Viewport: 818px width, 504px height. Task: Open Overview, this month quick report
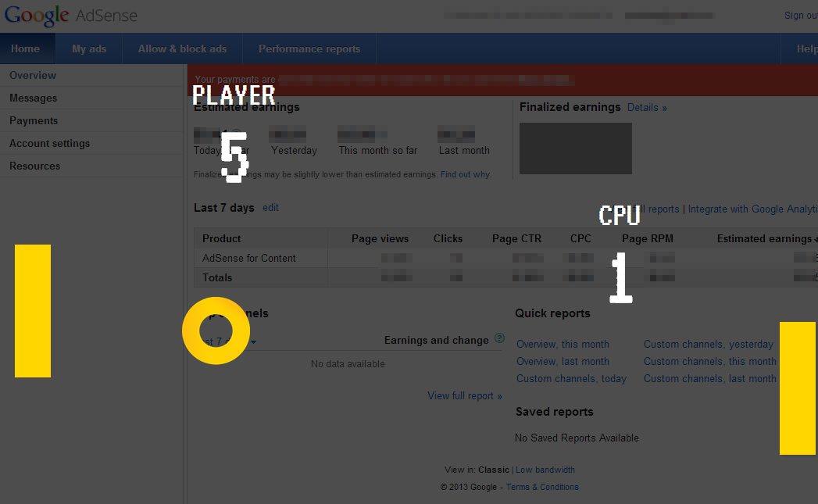[563, 344]
